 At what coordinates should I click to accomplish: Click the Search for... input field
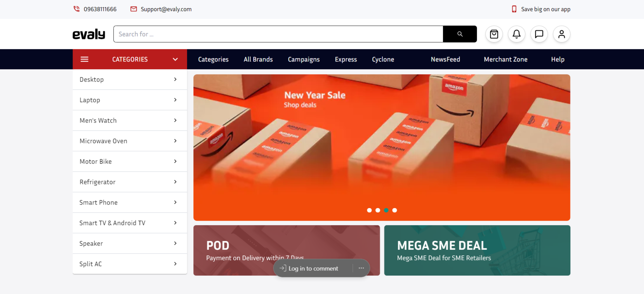[278, 34]
